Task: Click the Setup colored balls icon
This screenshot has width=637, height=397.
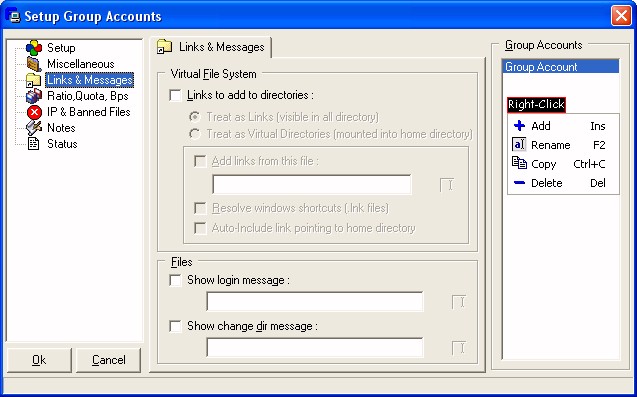Action: point(34,48)
